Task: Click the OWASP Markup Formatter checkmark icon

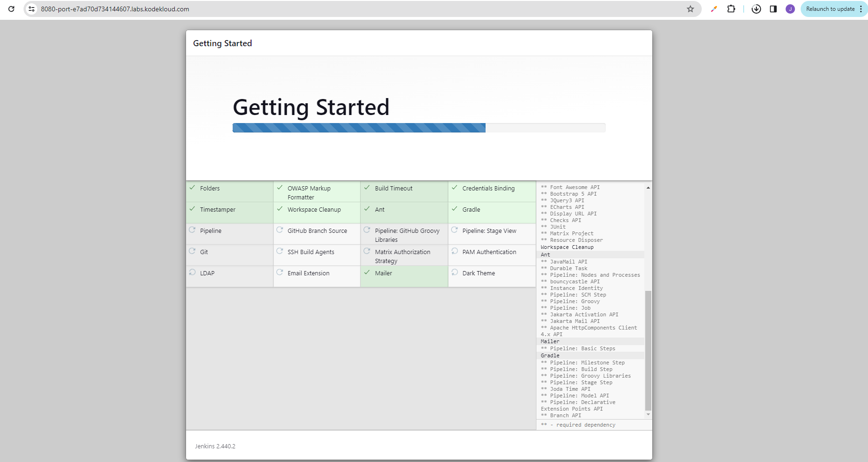Action: point(280,188)
